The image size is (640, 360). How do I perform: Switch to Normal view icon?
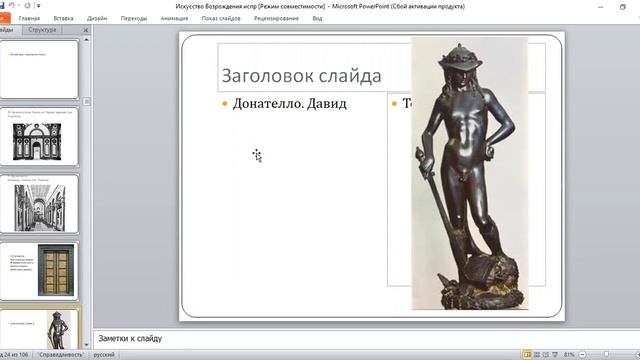point(527,355)
